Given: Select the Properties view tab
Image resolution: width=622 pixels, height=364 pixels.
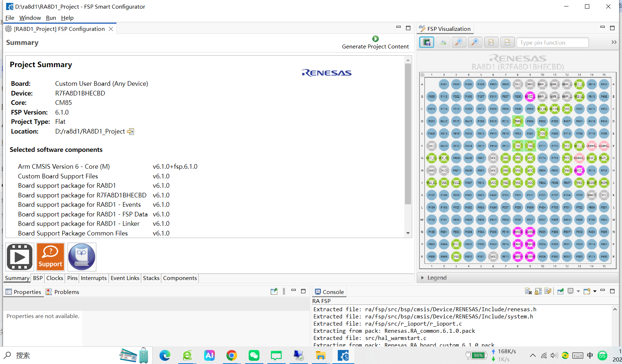Looking at the screenshot, I should click(x=23, y=292).
